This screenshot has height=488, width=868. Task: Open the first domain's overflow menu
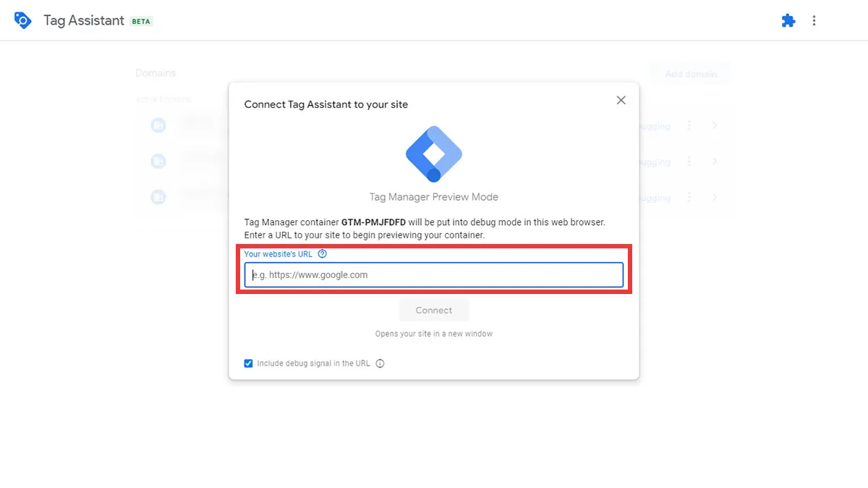tap(689, 125)
